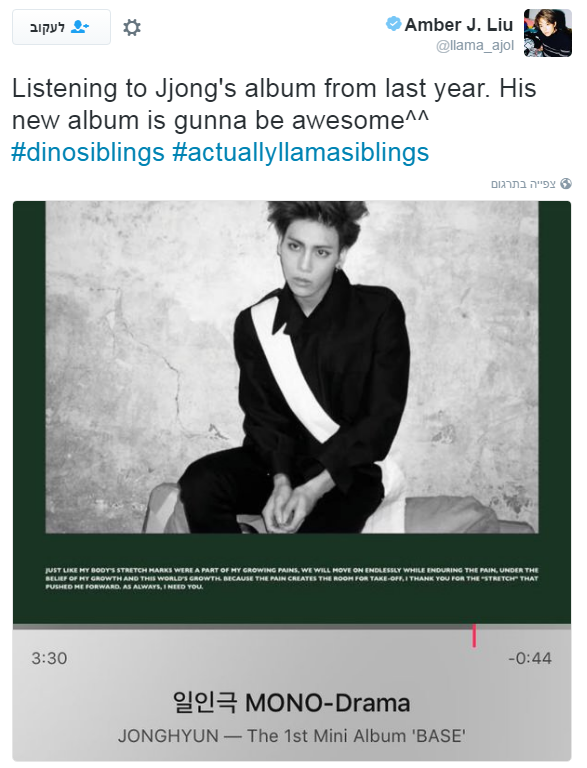Click the song progress bar

292,626
